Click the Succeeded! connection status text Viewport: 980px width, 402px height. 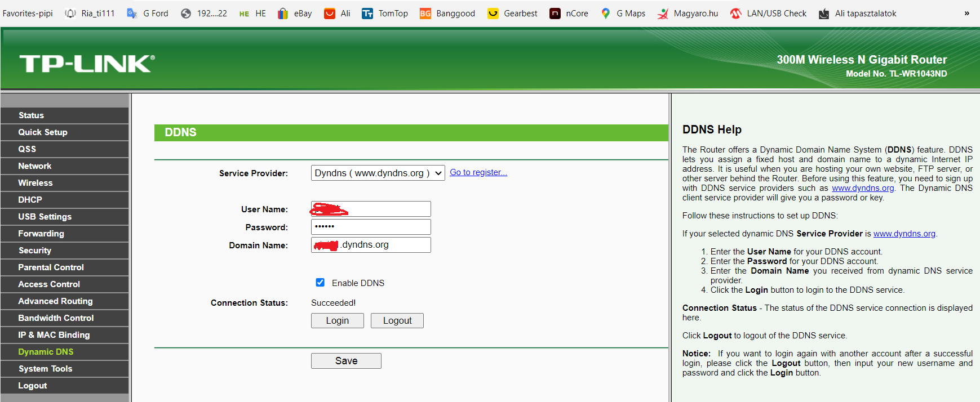(334, 303)
